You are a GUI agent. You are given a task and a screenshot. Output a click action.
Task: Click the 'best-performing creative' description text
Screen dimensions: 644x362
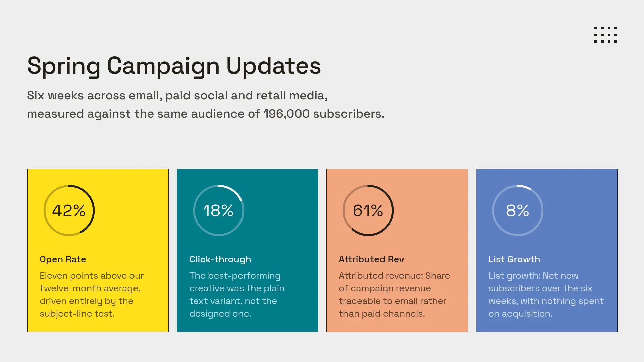pos(239,295)
